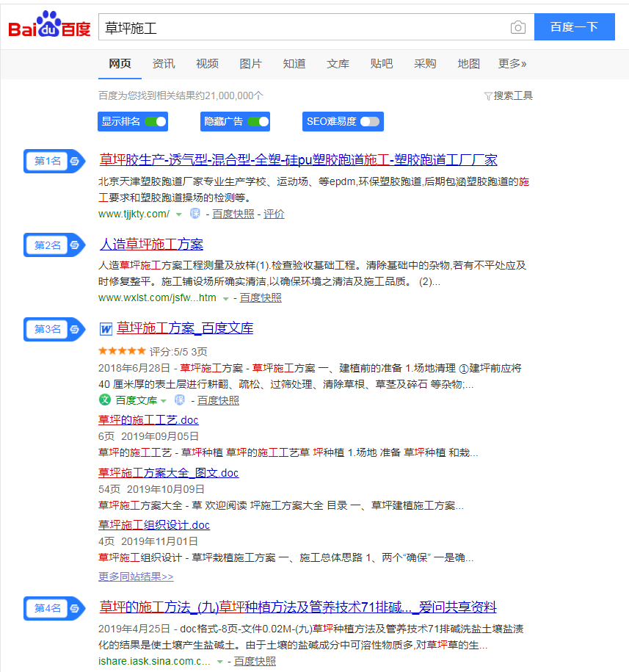Viewport: 629px width, 672px height.
Task: Open result 草坪胶生产-透气型-混合型 title
Action: tap(298, 160)
